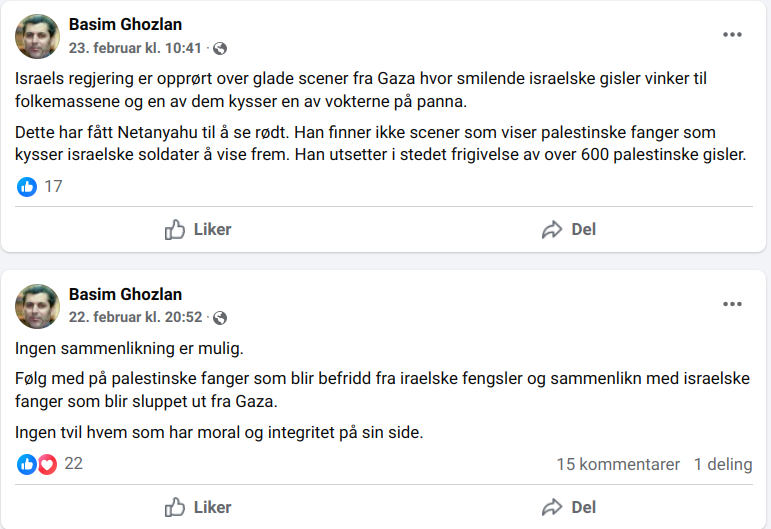Like the post about Netanyahu

click(198, 229)
